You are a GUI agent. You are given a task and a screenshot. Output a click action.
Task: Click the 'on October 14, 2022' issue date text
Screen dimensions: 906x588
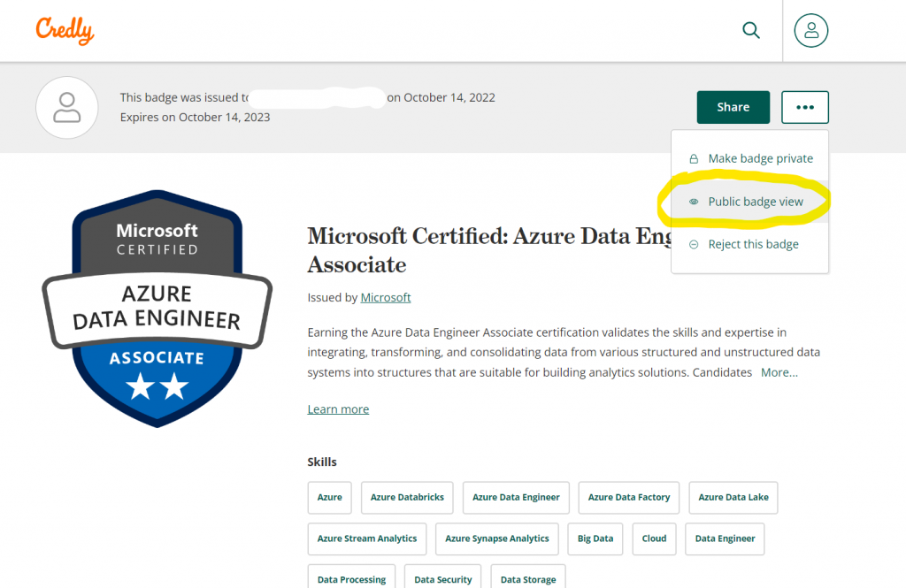441,97
